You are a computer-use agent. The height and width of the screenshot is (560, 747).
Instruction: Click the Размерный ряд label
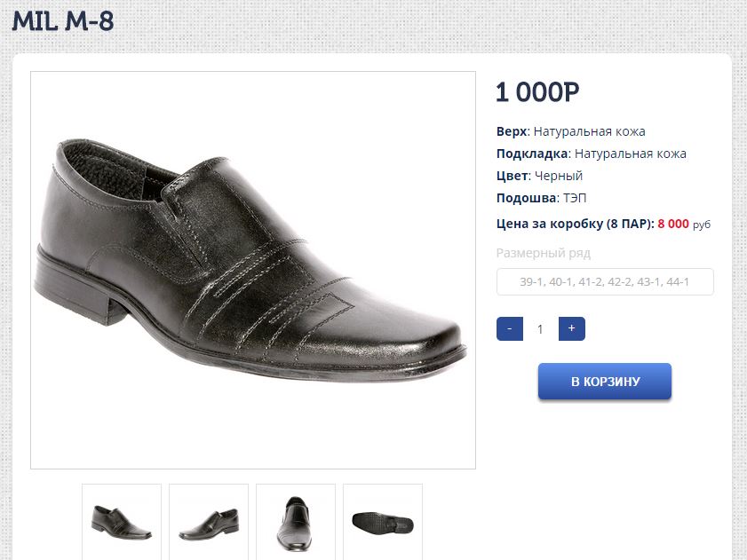click(x=543, y=253)
